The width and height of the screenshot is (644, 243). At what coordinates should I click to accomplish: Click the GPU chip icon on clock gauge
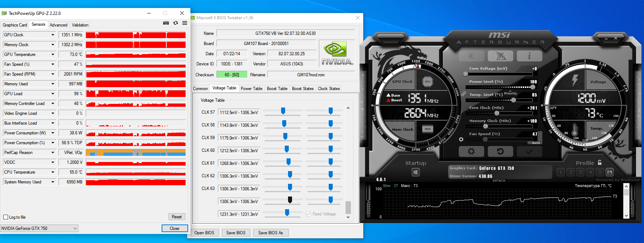click(428, 81)
